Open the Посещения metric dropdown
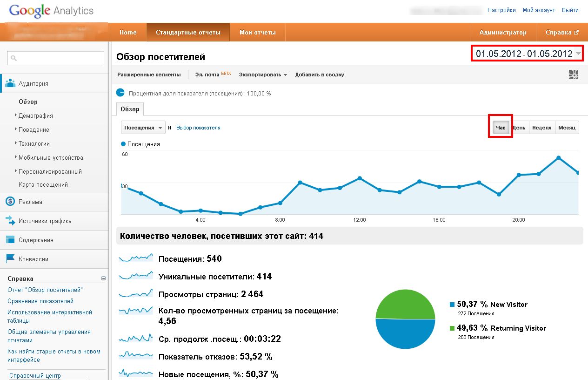 (x=142, y=127)
